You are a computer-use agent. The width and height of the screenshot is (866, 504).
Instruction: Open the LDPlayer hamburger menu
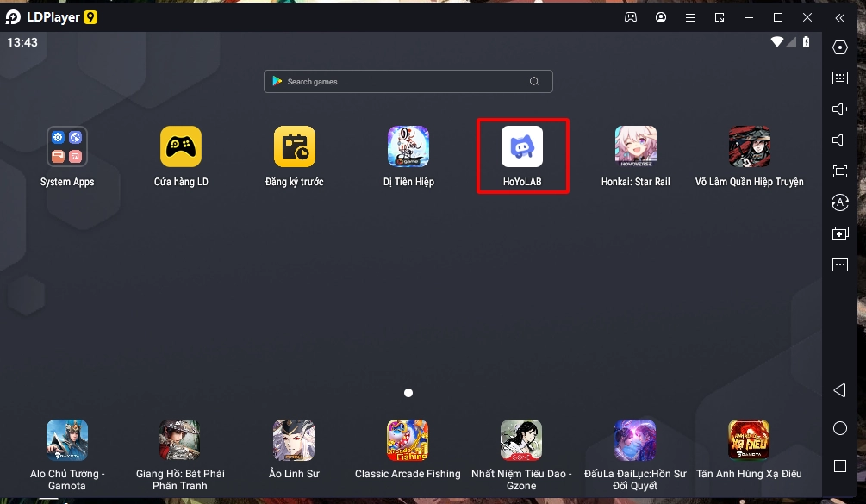[690, 17]
